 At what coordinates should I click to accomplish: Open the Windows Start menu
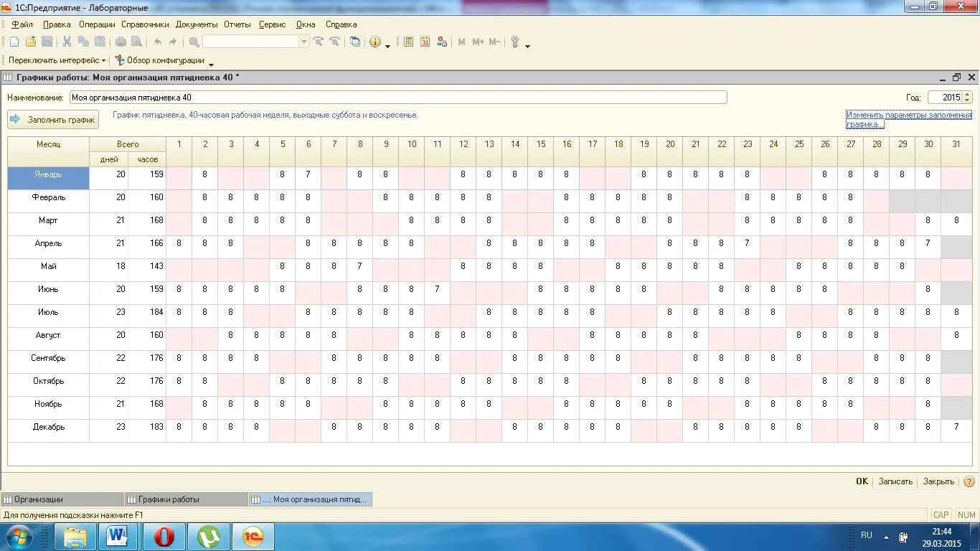point(19,536)
